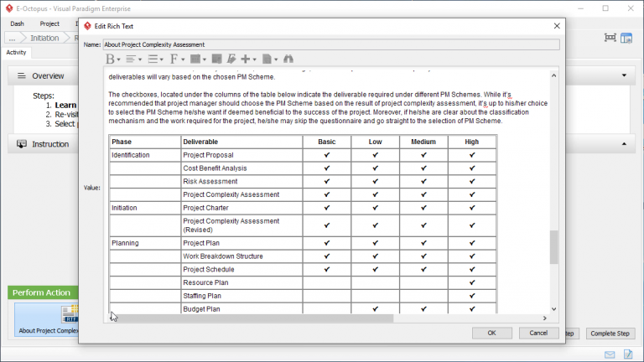This screenshot has height=362, width=644.
Task: Click the document template icon in toolbar
Action: pyautogui.click(x=268, y=59)
